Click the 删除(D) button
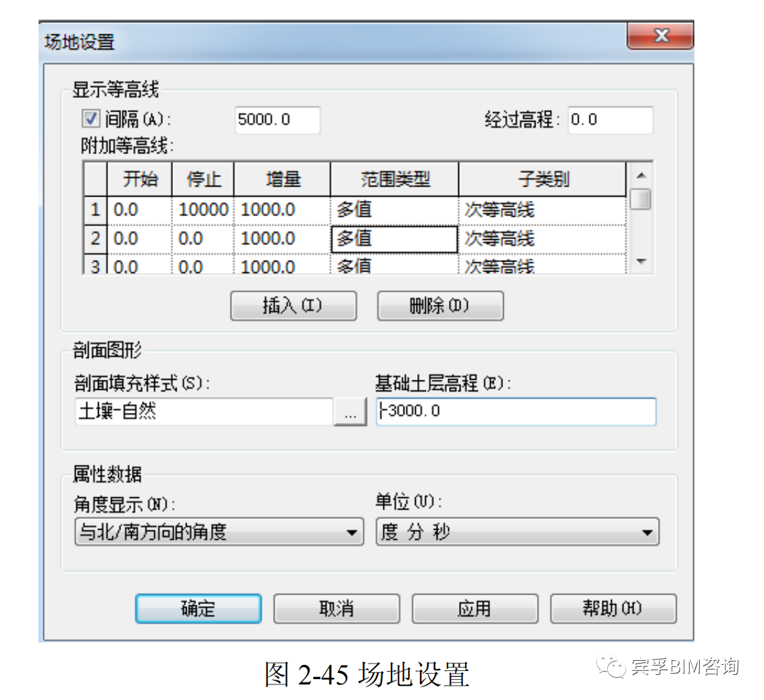The width and height of the screenshot is (764, 700). coord(440,305)
